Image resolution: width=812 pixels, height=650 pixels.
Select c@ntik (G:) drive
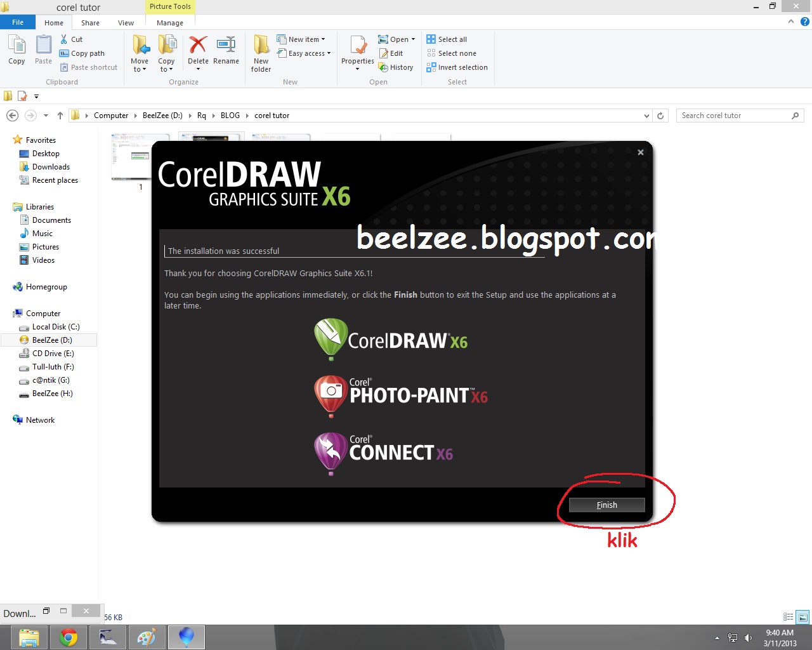coord(51,380)
